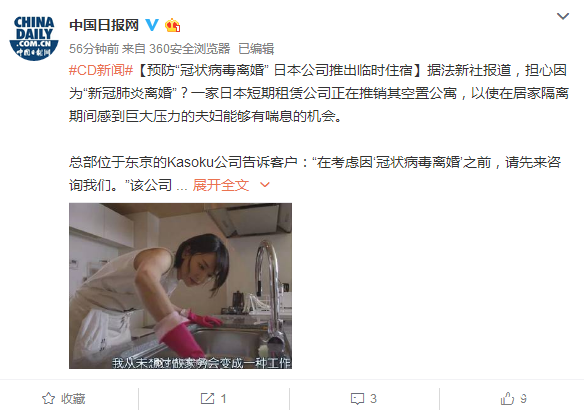This screenshot has height=413, width=584.
Task: Click the 360安全浏览器 source link
Action: tap(190, 48)
